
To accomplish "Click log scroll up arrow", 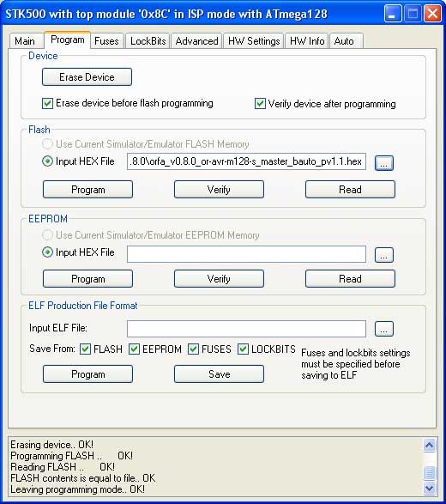I will (x=430, y=445).
